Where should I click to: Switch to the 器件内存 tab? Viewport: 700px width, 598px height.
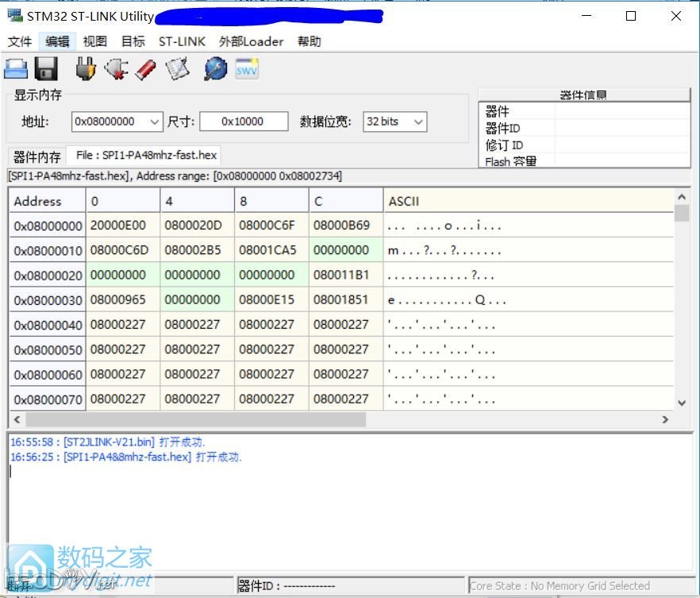[37, 156]
